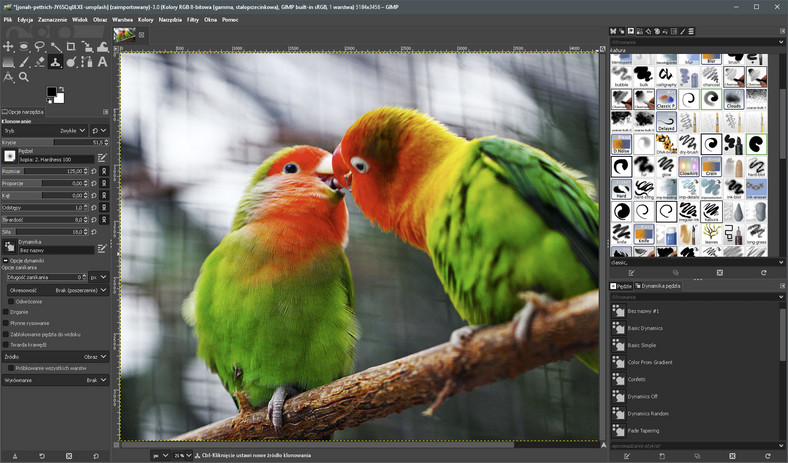The image size is (788, 463).
Task: Activate the Clone stamp tool
Action: pyautogui.click(x=55, y=62)
